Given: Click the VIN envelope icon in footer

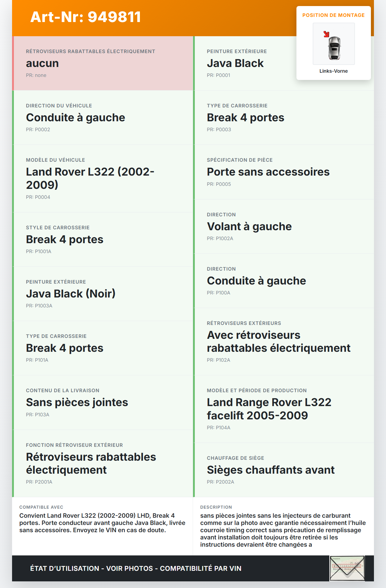Looking at the screenshot, I should click(x=347, y=568).
